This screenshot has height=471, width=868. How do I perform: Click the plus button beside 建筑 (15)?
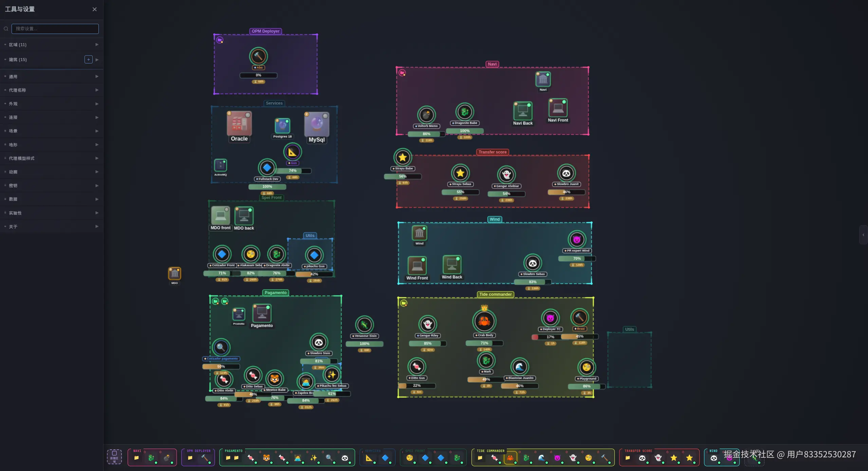pyautogui.click(x=88, y=60)
